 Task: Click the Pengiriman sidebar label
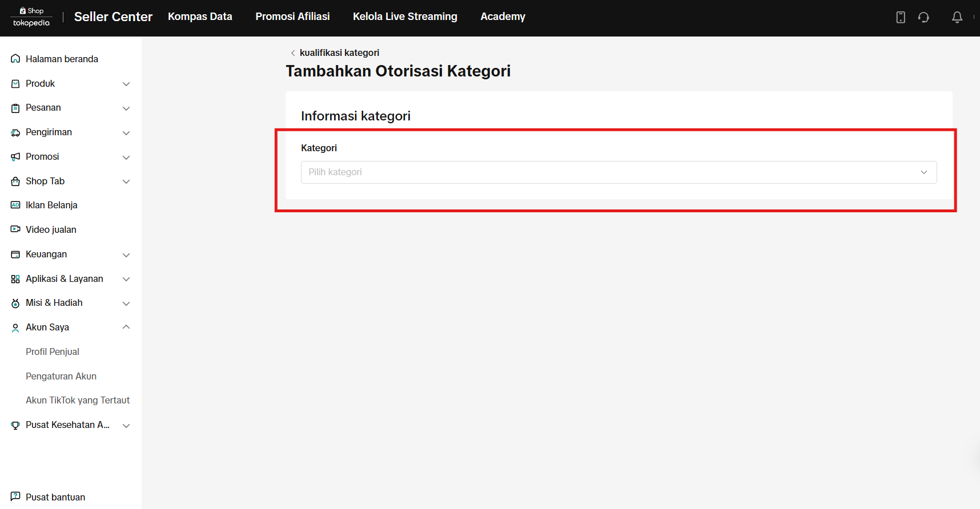click(x=49, y=132)
